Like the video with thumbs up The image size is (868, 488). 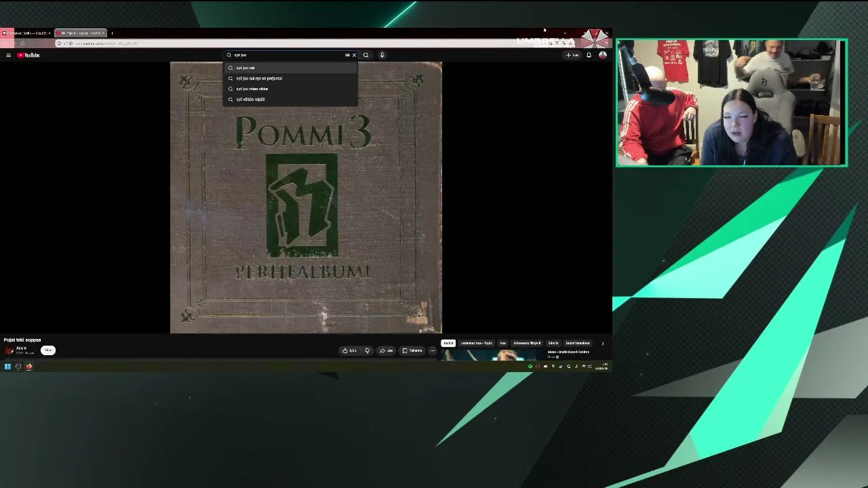pos(349,350)
